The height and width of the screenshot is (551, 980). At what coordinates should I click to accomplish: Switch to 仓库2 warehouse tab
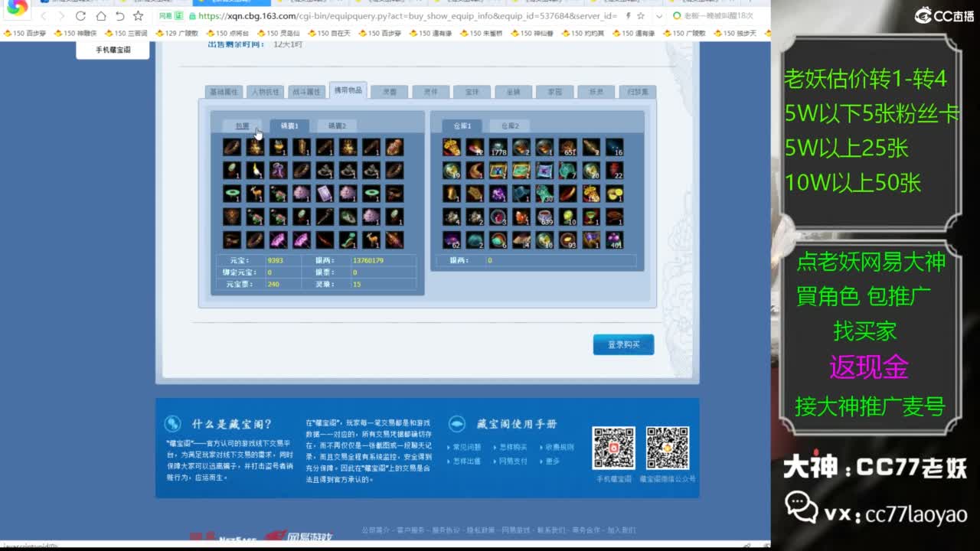tap(510, 126)
